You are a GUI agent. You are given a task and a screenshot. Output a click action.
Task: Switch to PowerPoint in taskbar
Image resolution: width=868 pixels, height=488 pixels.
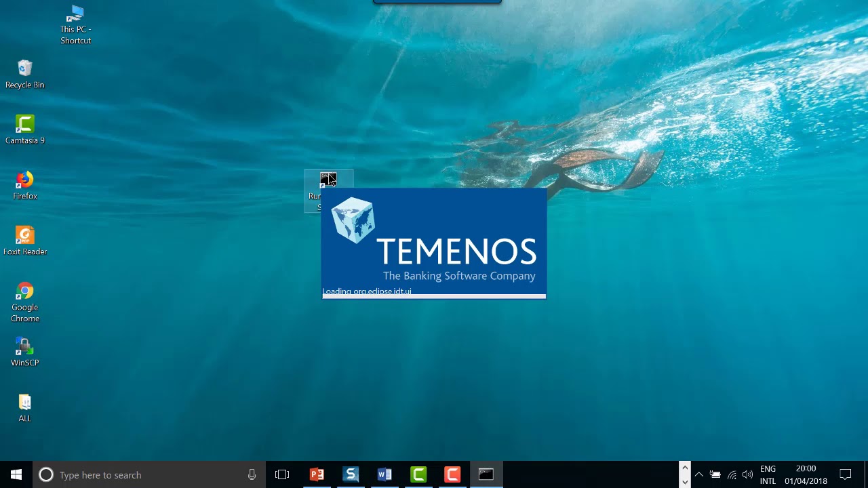click(317, 474)
